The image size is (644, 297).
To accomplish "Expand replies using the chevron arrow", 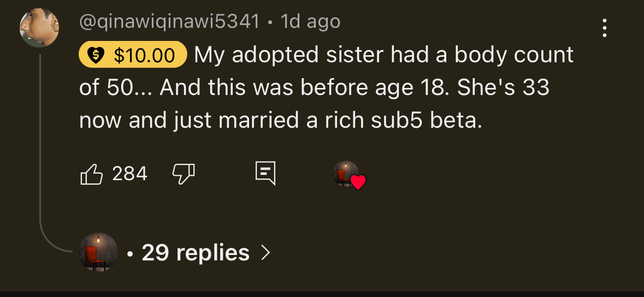I will (x=266, y=252).
